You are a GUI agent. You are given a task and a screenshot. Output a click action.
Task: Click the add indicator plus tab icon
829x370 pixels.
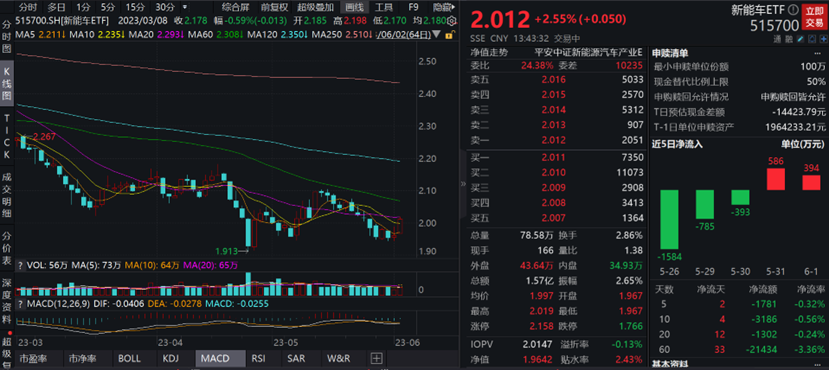point(376,358)
